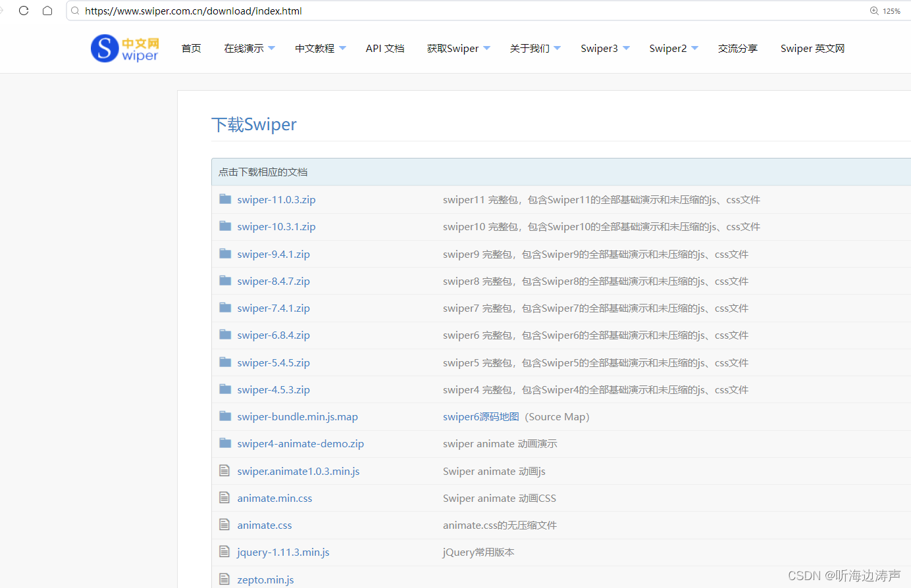Viewport: 911px width, 588px height.
Task: Click file icon beside animate.css
Action: [x=224, y=524]
